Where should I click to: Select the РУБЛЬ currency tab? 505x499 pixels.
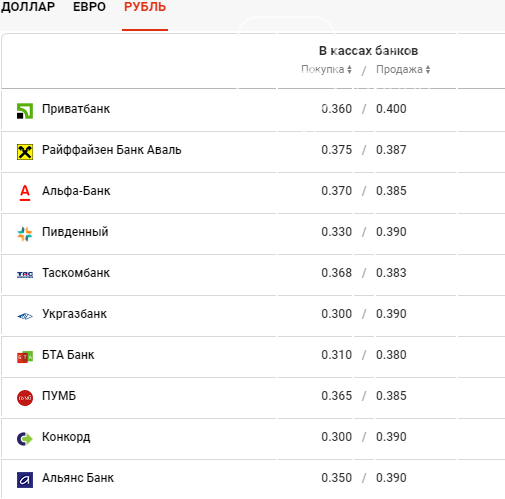click(145, 7)
